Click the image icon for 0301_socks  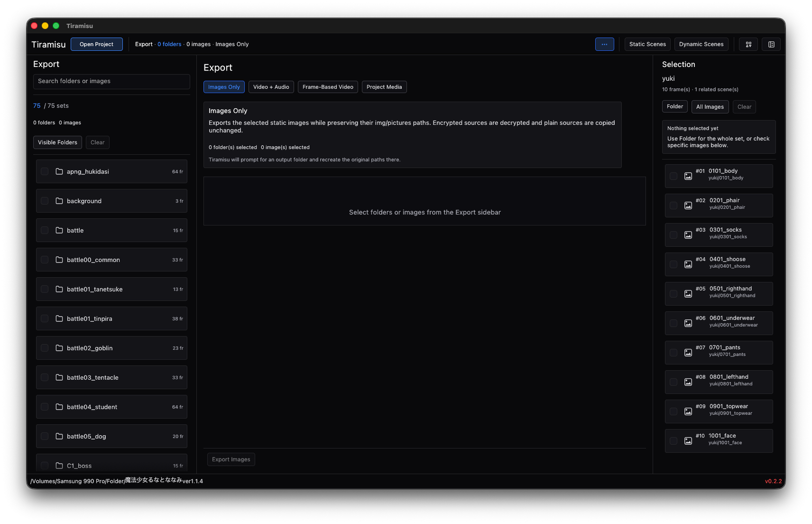coord(688,235)
